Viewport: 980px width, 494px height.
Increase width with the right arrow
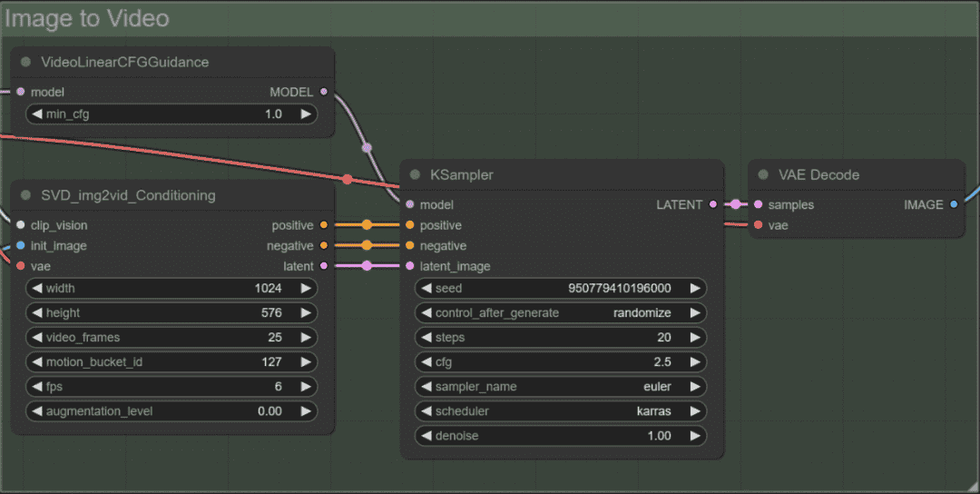pos(306,288)
